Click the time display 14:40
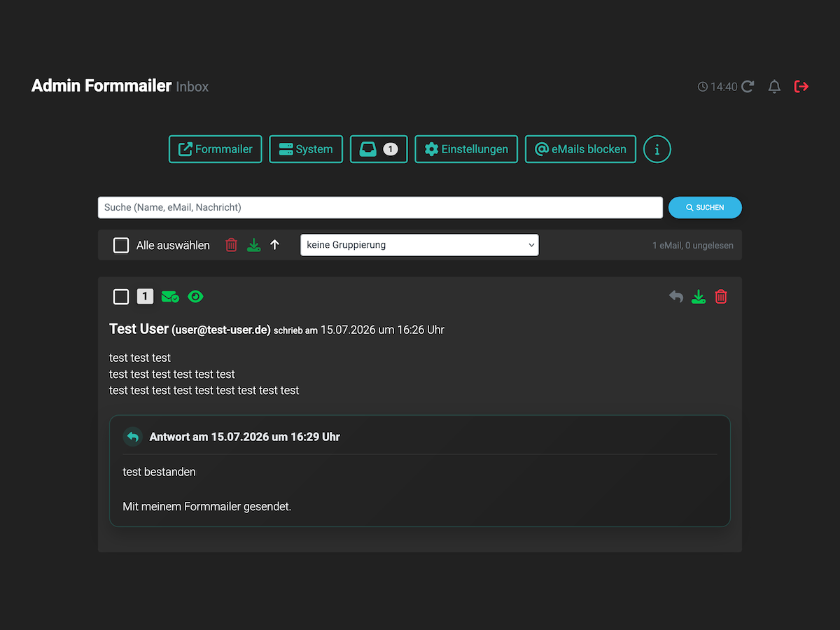840x630 pixels. click(x=724, y=87)
